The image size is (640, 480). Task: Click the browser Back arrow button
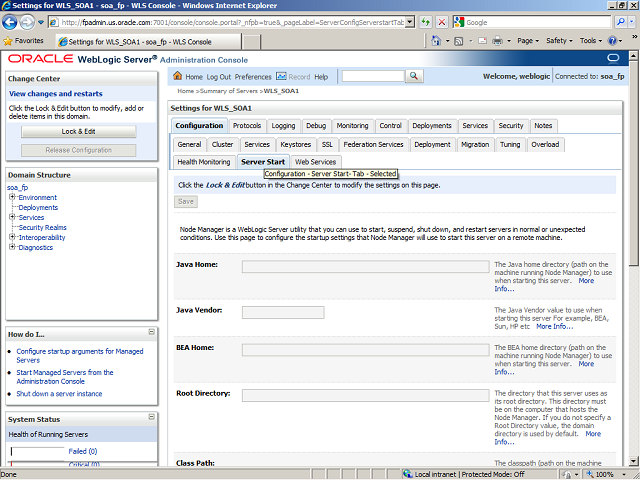13,21
